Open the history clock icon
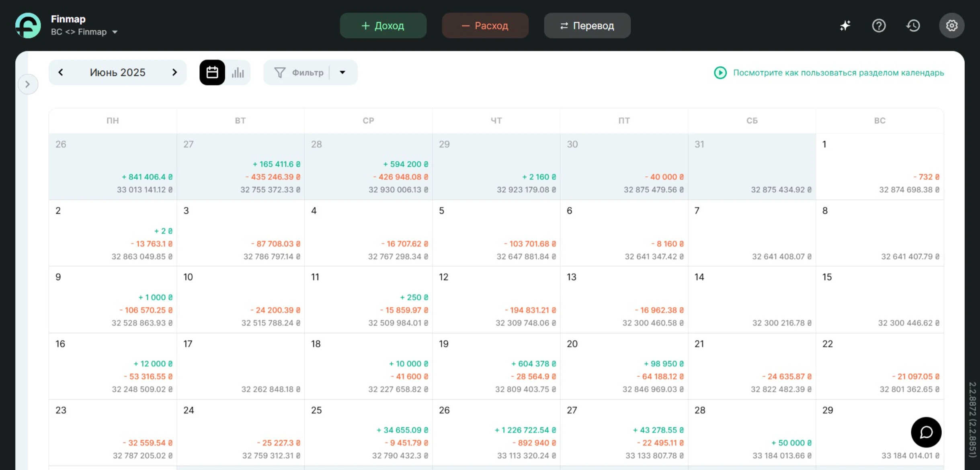The width and height of the screenshot is (980, 470). [913, 26]
